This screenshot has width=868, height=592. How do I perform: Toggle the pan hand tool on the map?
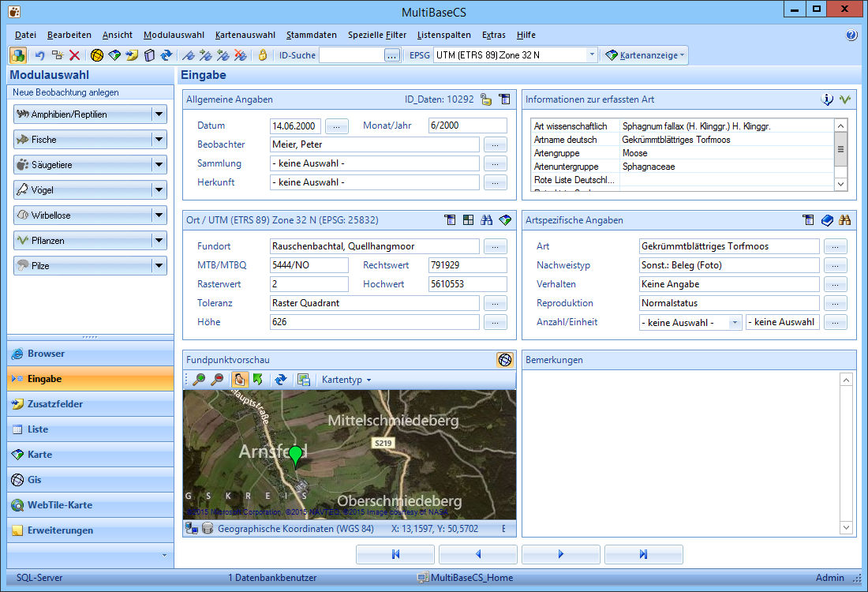click(x=238, y=380)
